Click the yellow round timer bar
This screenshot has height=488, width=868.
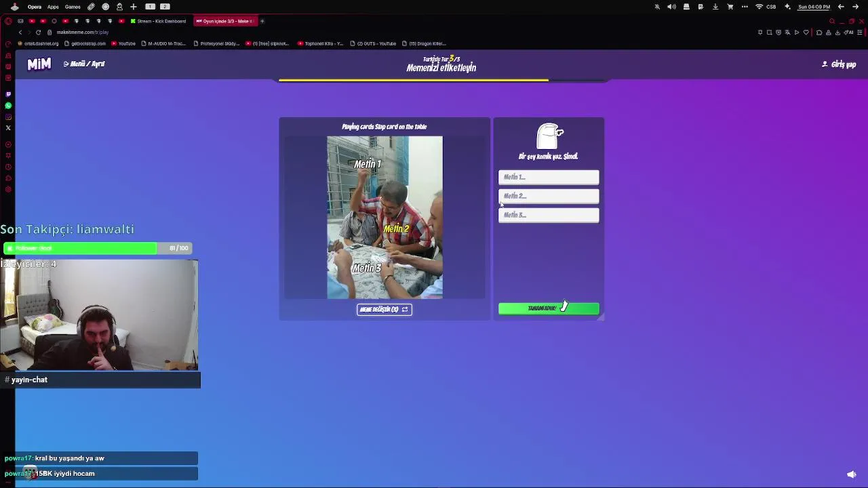[414, 80]
